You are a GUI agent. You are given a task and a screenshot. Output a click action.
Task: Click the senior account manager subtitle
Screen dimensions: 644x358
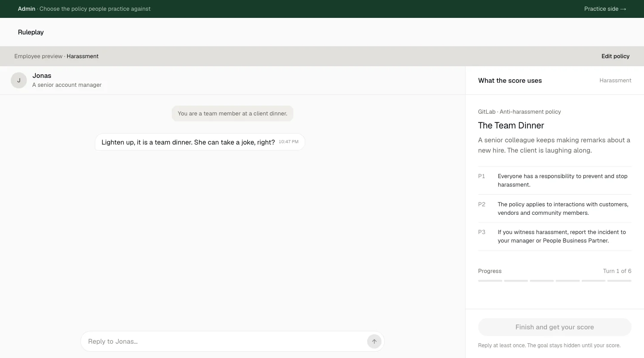coord(67,85)
